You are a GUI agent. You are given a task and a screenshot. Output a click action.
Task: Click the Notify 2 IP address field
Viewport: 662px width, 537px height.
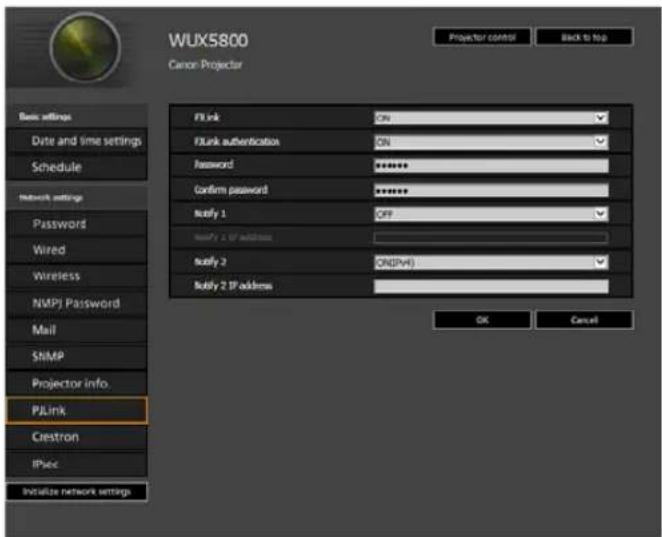coord(491,286)
